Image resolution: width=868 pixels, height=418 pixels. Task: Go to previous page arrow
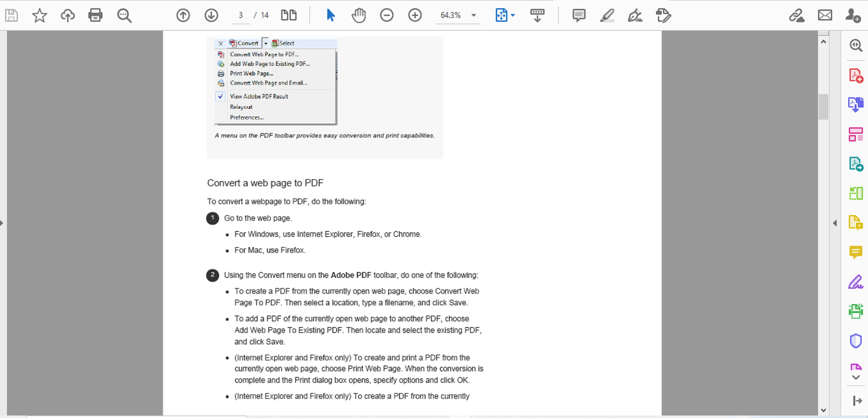[x=183, y=15]
